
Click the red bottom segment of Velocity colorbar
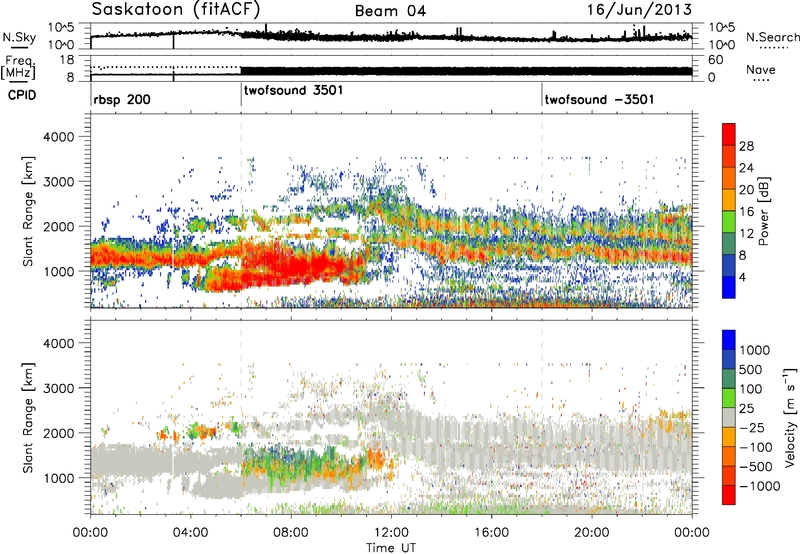point(729,495)
